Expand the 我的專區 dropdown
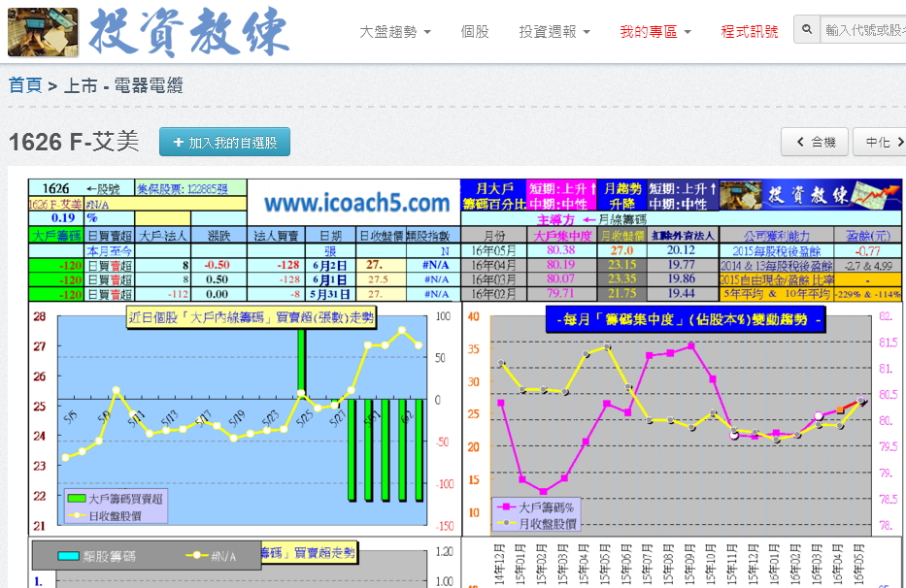Screen dimensions: 906x588 pyautogui.click(x=655, y=32)
